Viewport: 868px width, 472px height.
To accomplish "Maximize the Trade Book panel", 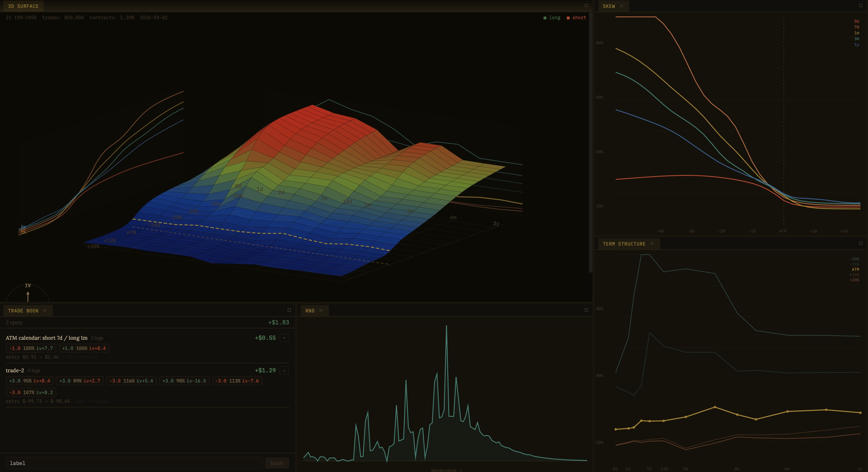I will [x=289, y=310].
